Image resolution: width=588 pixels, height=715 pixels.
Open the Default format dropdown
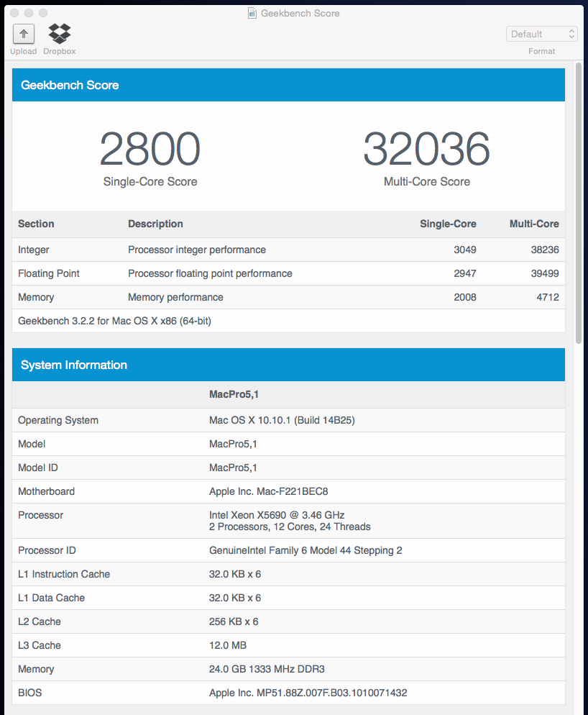(x=541, y=35)
